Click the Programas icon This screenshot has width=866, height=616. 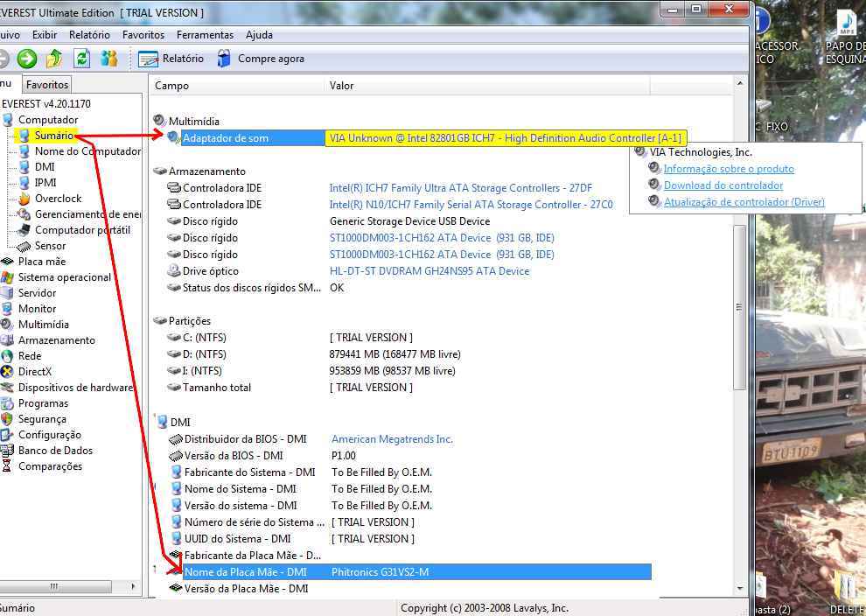coord(7,403)
